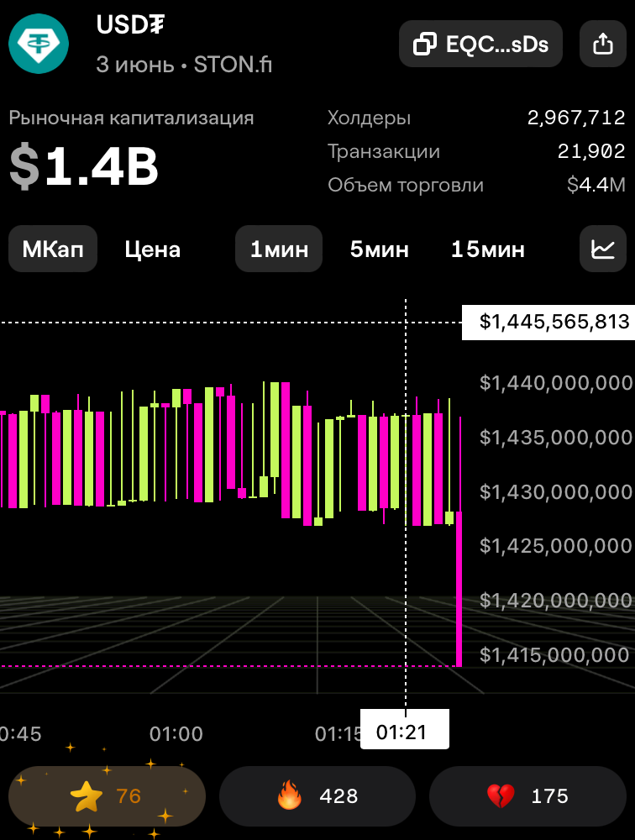Select the 5мин timeframe
635x840 pixels.
pyautogui.click(x=380, y=249)
